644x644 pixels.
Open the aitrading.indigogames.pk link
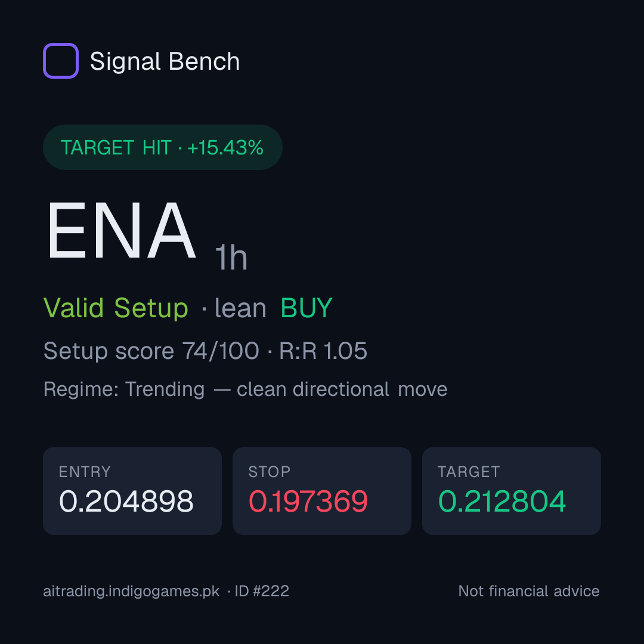pos(131,592)
